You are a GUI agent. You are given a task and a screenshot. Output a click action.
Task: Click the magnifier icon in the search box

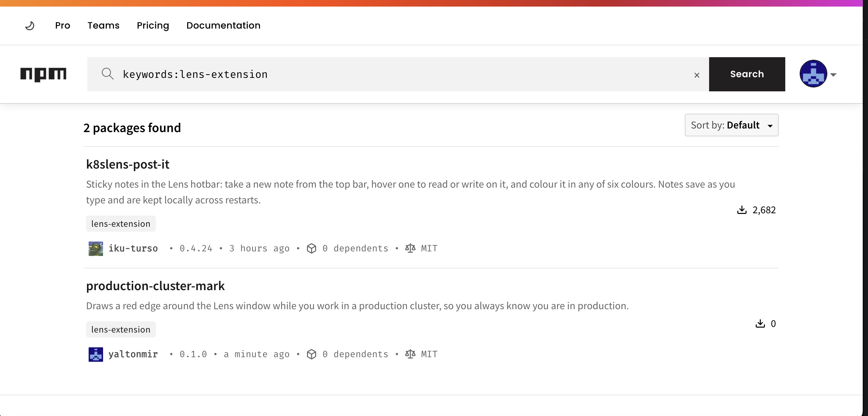pyautogui.click(x=107, y=74)
